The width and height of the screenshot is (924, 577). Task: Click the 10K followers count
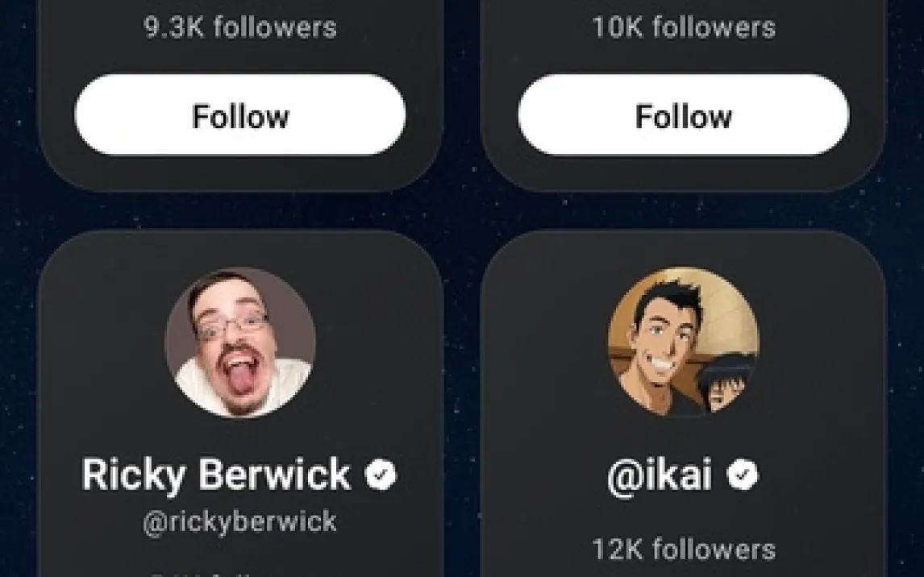[x=684, y=28]
